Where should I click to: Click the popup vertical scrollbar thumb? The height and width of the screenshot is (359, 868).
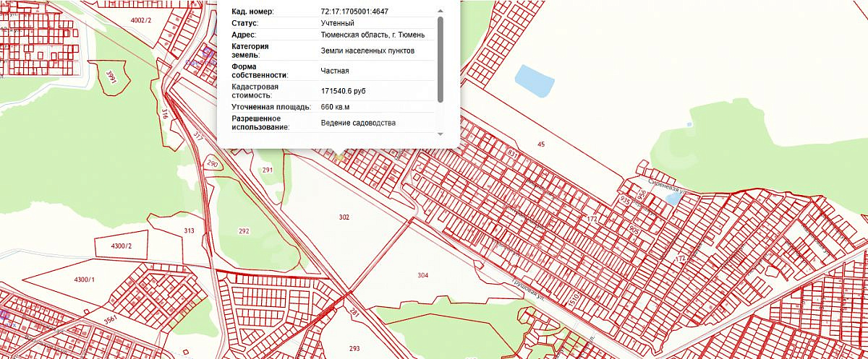pos(440,59)
